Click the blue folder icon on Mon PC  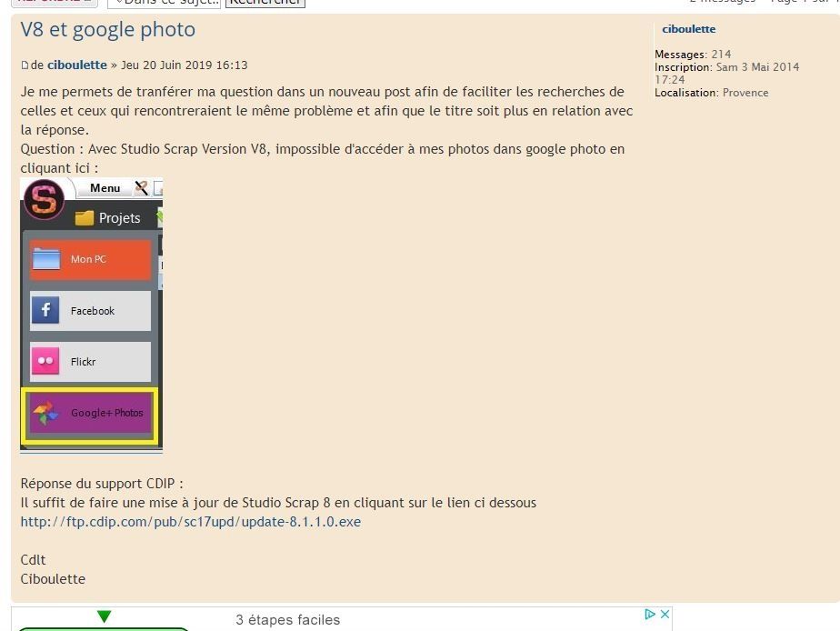46,259
